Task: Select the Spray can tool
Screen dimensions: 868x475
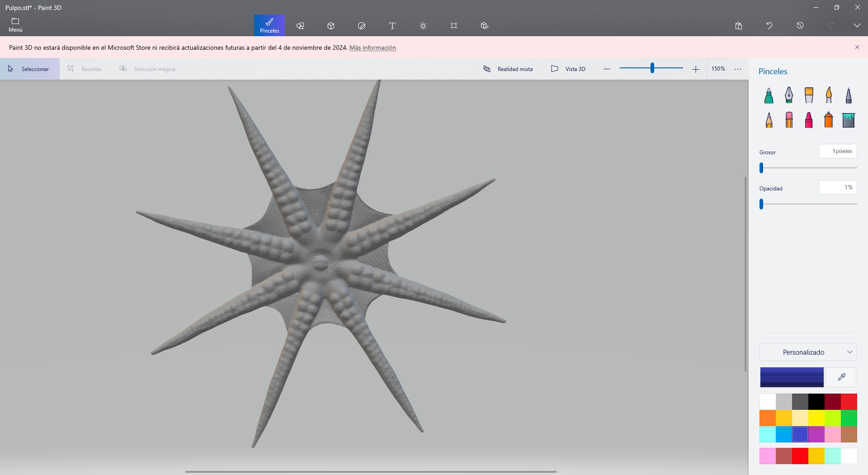Action: 829,120
